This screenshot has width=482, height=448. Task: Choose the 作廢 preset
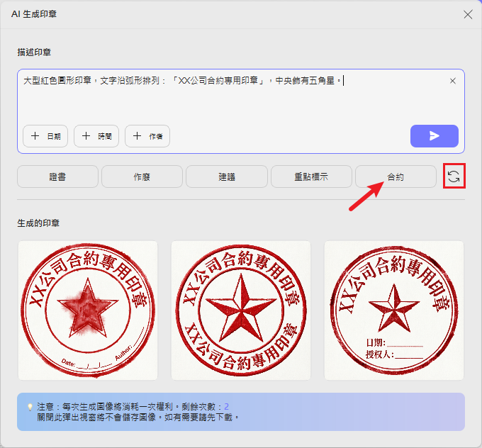(x=142, y=177)
